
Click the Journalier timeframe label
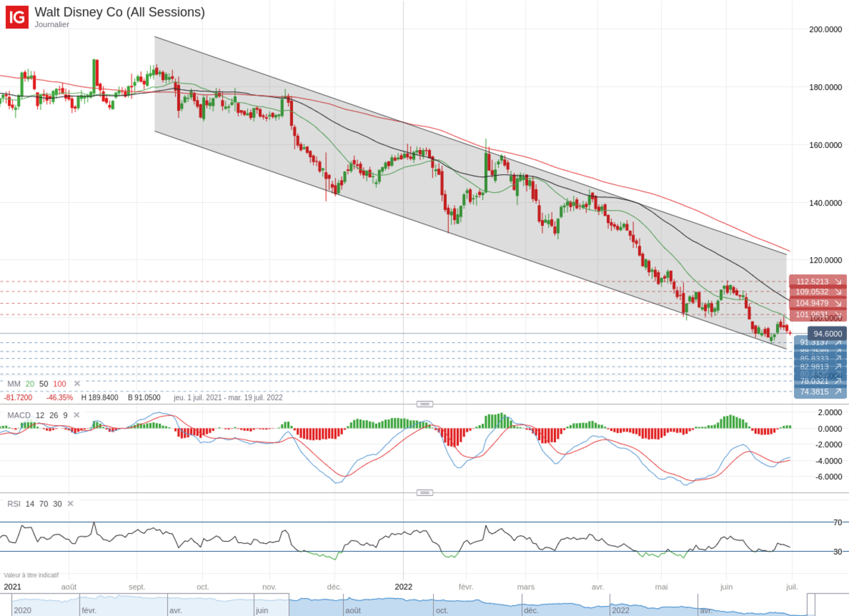[x=52, y=25]
